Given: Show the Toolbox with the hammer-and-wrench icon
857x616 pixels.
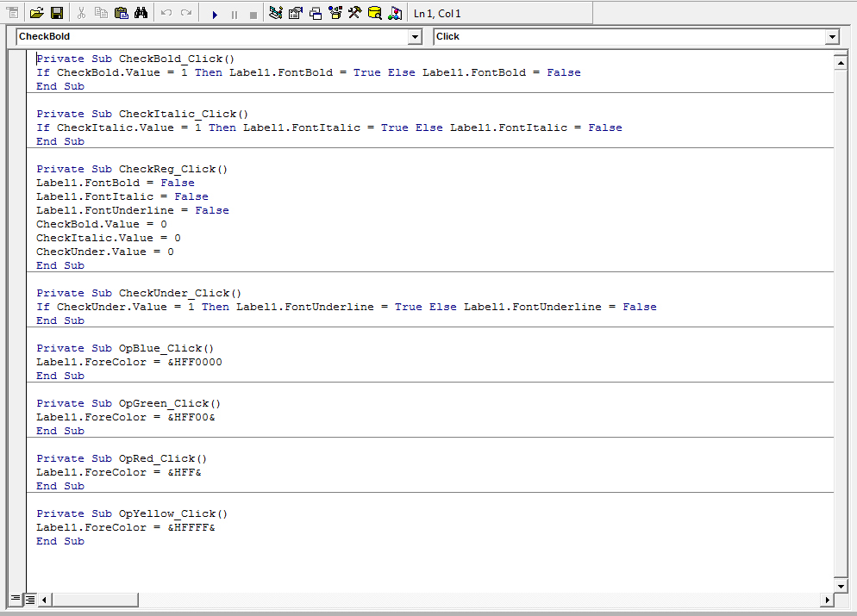Looking at the screenshot, I should point(354,13).
